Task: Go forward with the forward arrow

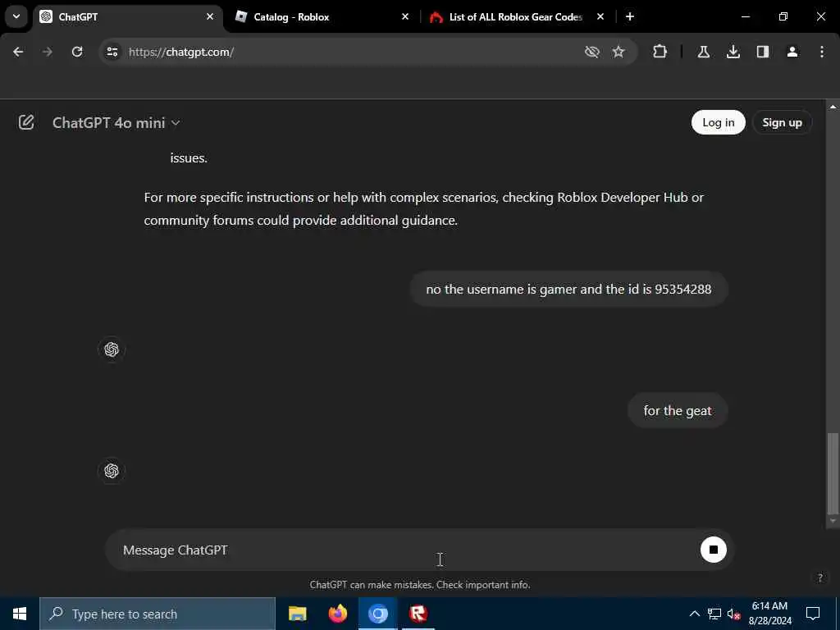Action: point(47,52)
